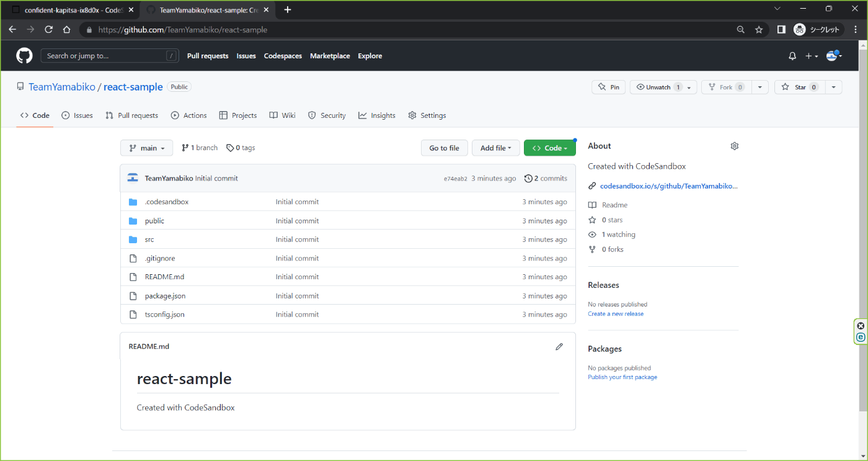The image size is (868, 461).
Task: Open the Wiki tab
Action: [x=283, y=115]
